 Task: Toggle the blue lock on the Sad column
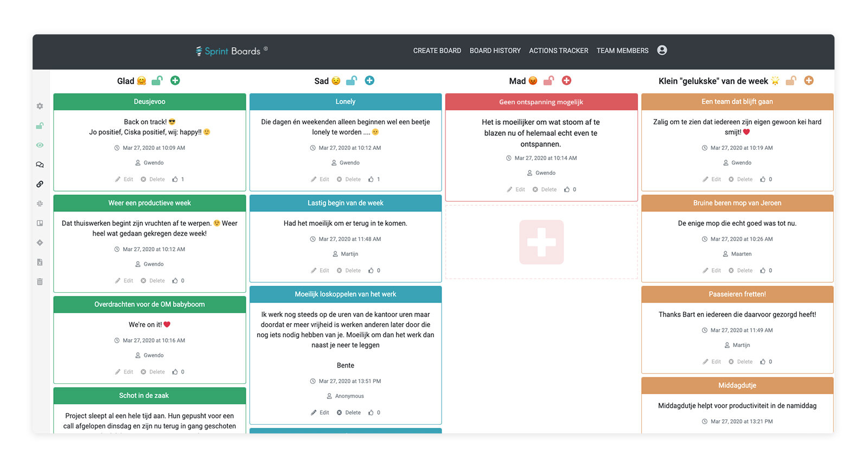tap(352, 80)
